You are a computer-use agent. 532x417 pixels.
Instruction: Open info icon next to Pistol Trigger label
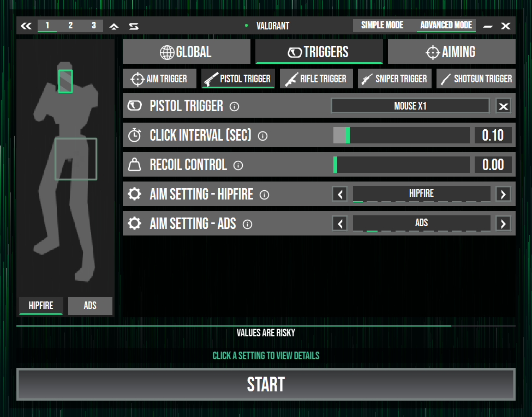(235, 106)
